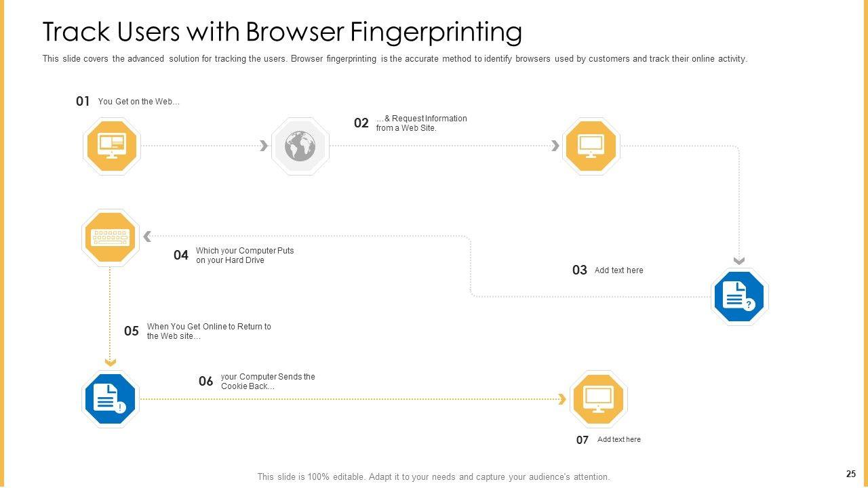Click the orange keyboard icon
Screen dimensions: 868x488
(110, 237)
